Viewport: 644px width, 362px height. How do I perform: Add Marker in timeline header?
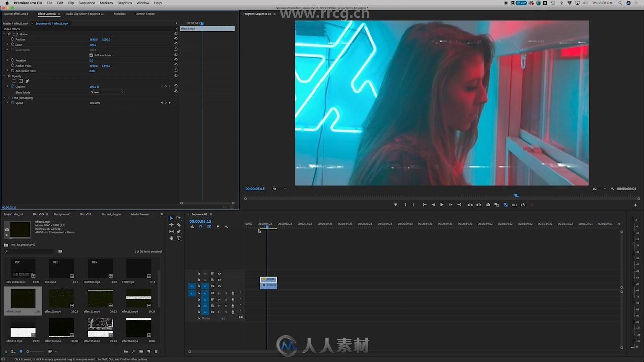pyautogui.click(x=217, y=226)
